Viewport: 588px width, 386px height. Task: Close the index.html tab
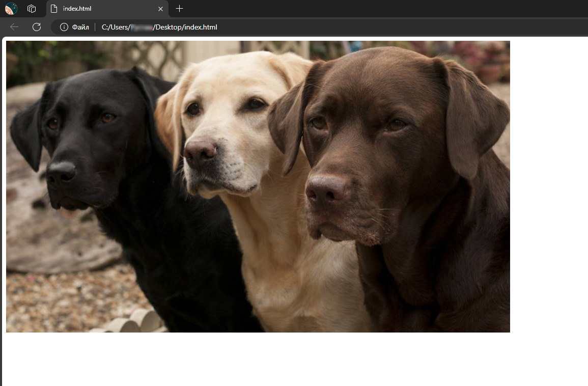[160, 9]
